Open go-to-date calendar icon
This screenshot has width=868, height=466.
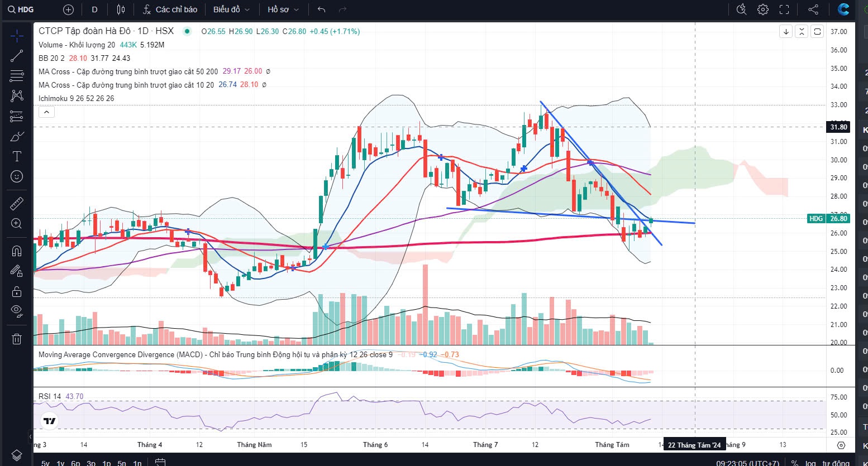[x=160, y=462]
